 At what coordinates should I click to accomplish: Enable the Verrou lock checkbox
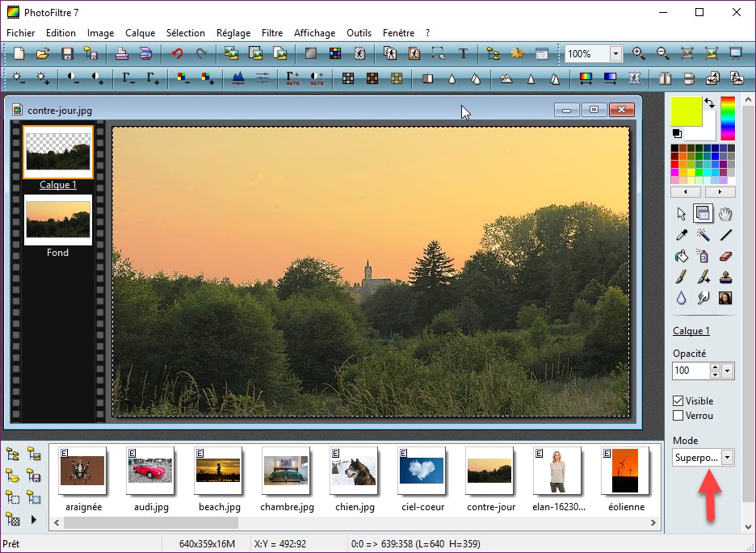[x=678, y=416]
